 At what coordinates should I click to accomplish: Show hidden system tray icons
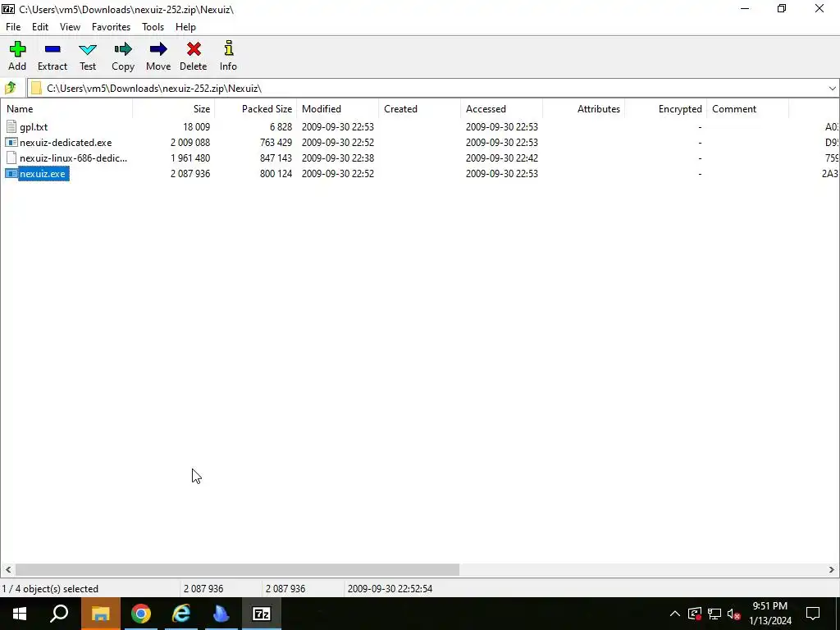pos(675,614)
